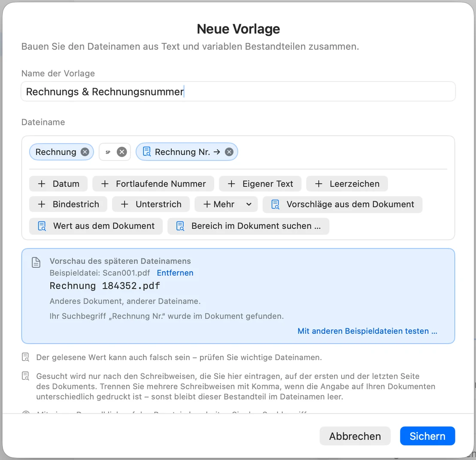The image size is (476, 460).
Task: Click the plus icon beside Eigener Text
Action: (231, 184)
